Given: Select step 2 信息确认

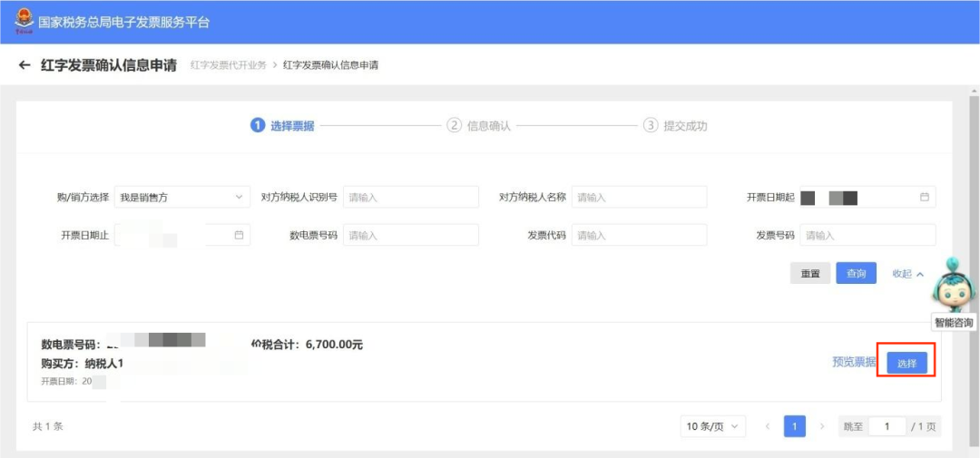Looking at the screenshot, I should (479, 126).
